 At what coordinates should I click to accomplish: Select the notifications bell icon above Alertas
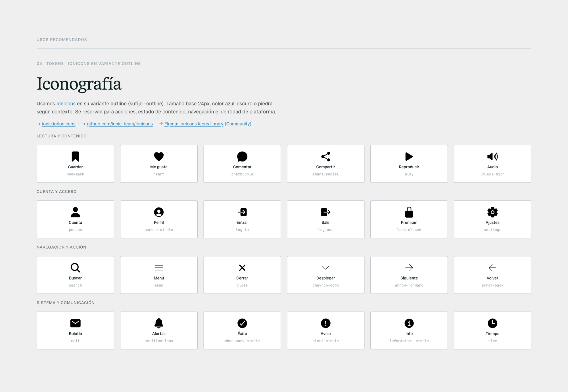point(159,323)
